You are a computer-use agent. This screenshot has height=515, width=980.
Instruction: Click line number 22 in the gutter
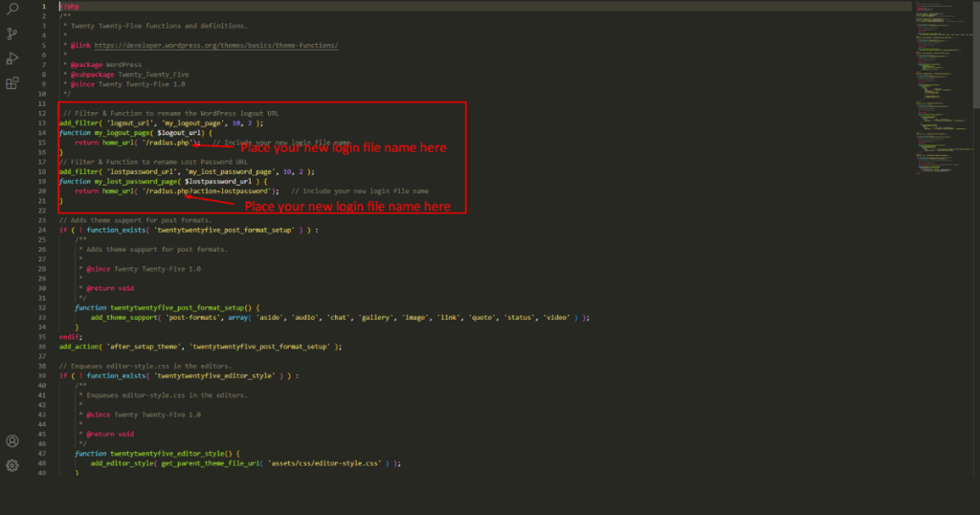click(x=42, y=211)
